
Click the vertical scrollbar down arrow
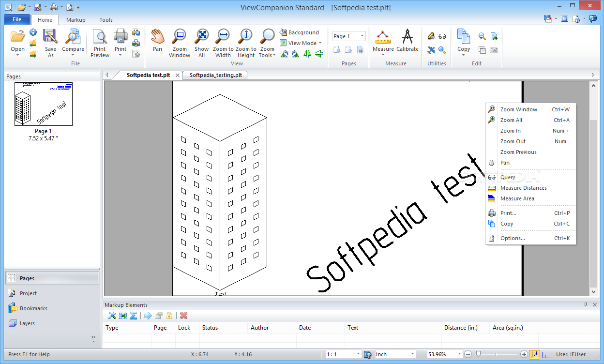[x=594, y=292]
